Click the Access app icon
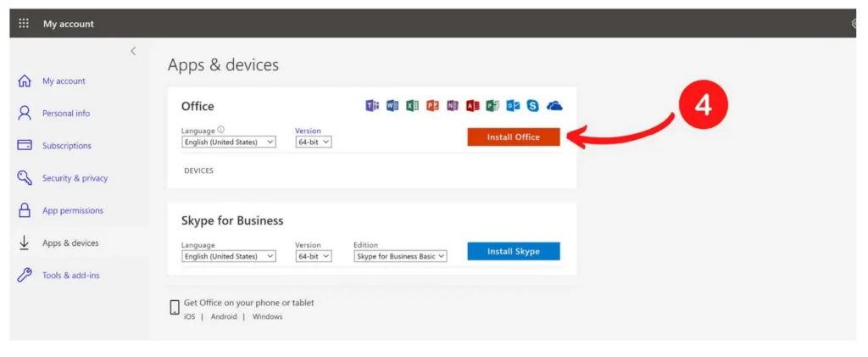 [x=472, y=106]
